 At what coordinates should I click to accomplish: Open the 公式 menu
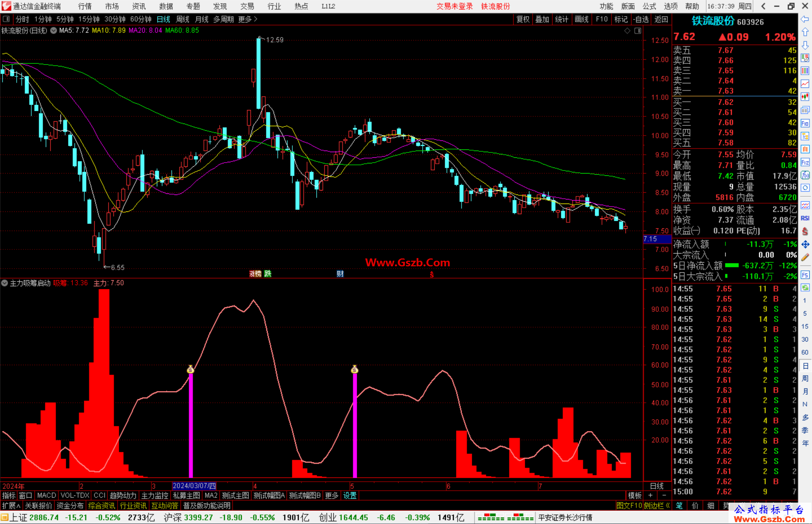coord(649,6)
